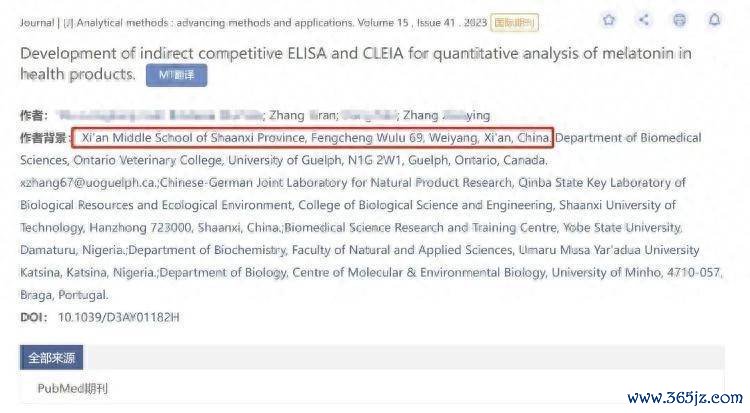
Task: Click the xzhang67@uoguelph.ca email address
Action: tap(88, 183)
